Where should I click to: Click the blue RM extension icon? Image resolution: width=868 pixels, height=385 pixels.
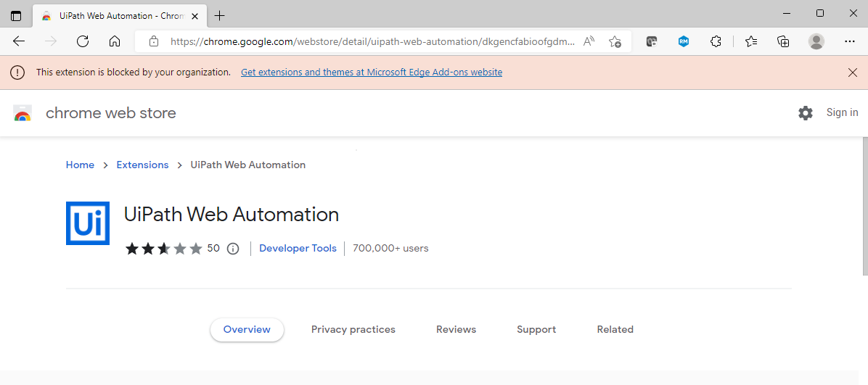[x=684, y=41]
